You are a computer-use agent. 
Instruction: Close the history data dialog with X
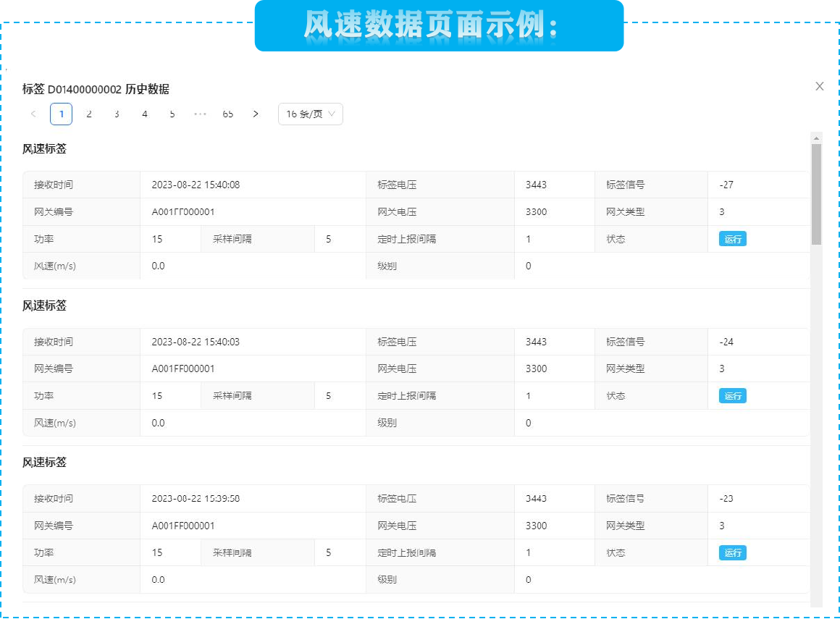pyautogui.click(x=819, y=86)
